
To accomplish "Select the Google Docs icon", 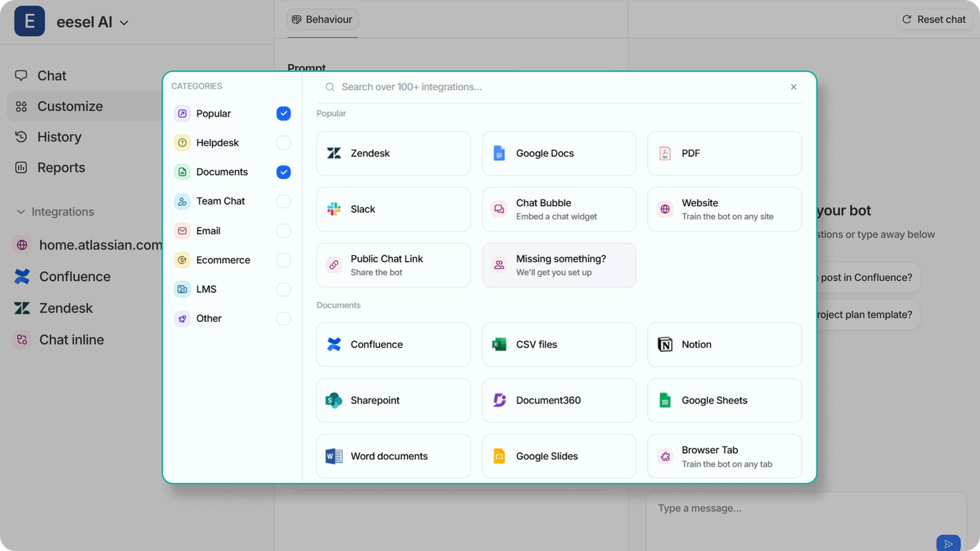I will [x=499, y=153].
